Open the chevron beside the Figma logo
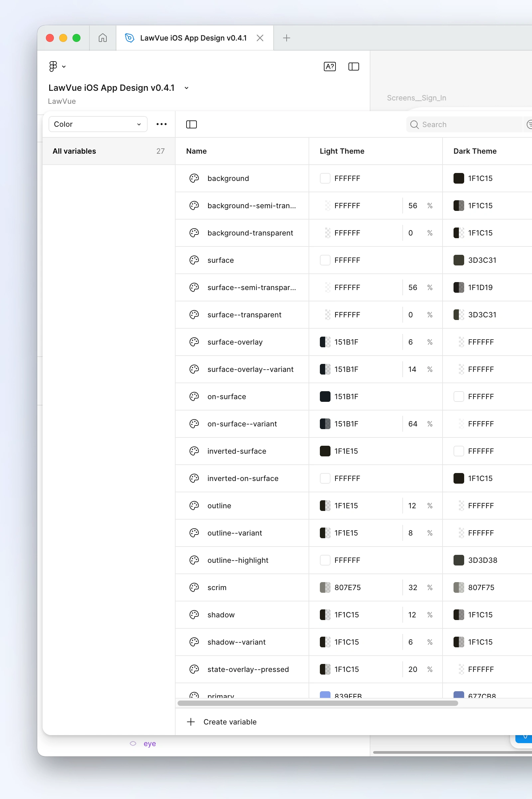532x799 pixels. 64,66
